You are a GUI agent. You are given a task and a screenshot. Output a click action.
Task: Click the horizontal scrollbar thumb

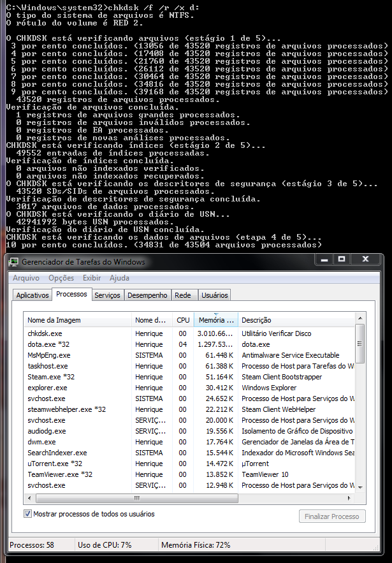click(x=137, y=499)
